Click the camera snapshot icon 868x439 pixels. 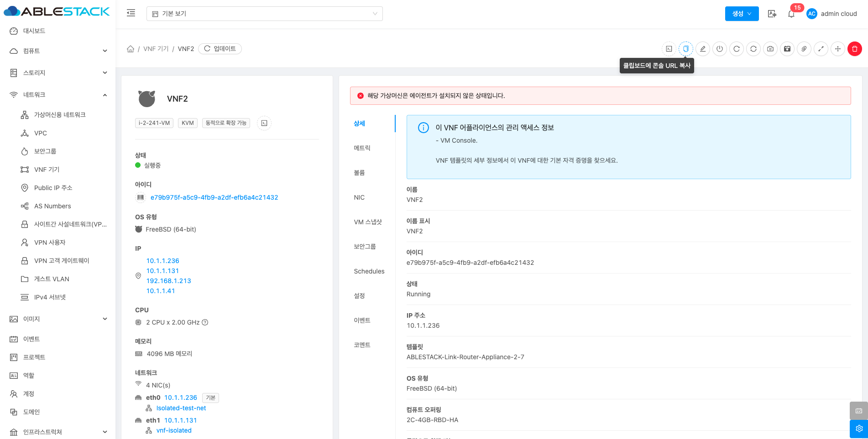pyautogui.click(x=770, y=49)
